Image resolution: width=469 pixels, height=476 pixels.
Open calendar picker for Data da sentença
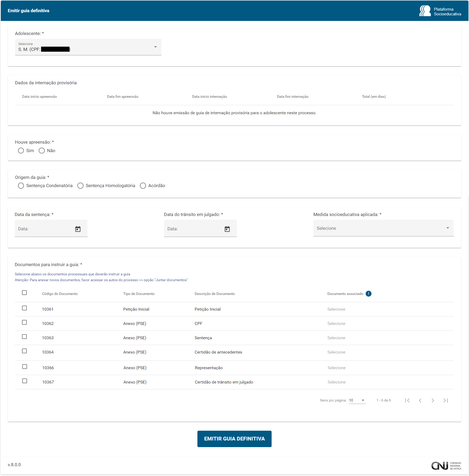[x=78, y=229]
